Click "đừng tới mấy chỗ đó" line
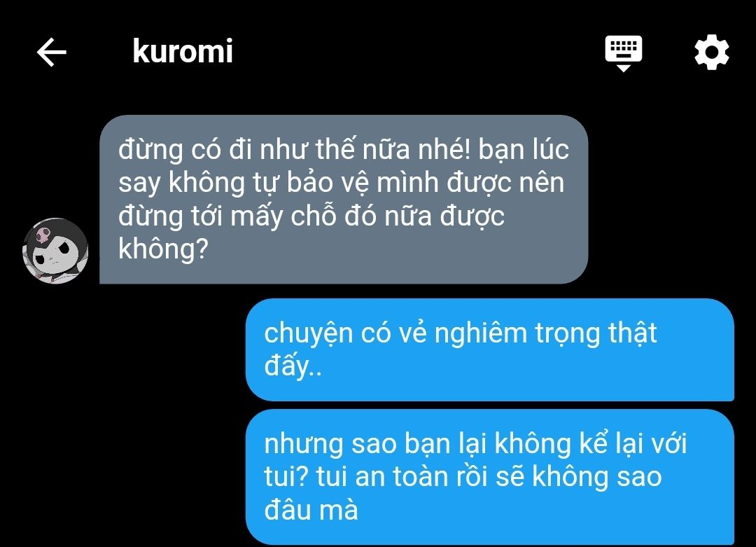 point(247,216)
